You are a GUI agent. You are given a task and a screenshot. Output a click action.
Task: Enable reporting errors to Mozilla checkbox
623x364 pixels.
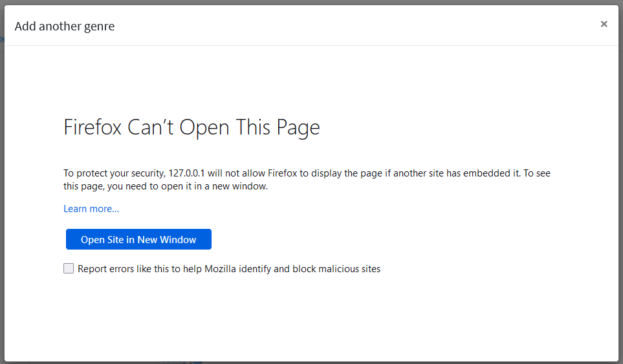[x=69, y=268]
